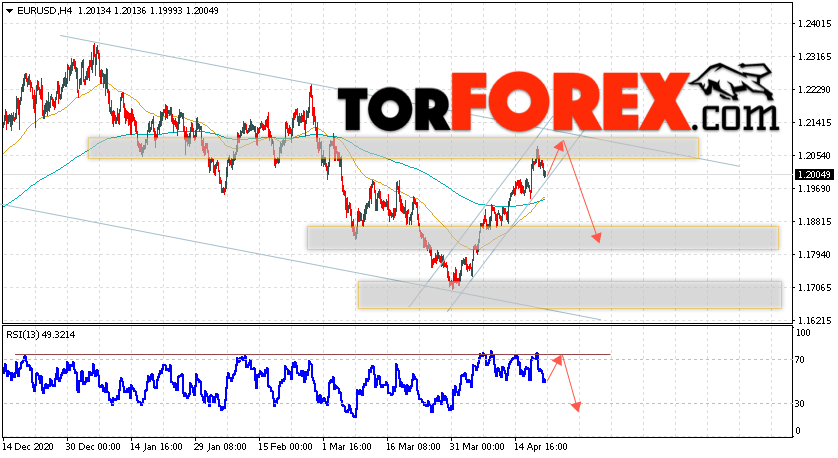Select the RSI(13) 49.3214 indicator label
Image resolution: width=838 pixels, height=458 pixels.
point(41,335)
